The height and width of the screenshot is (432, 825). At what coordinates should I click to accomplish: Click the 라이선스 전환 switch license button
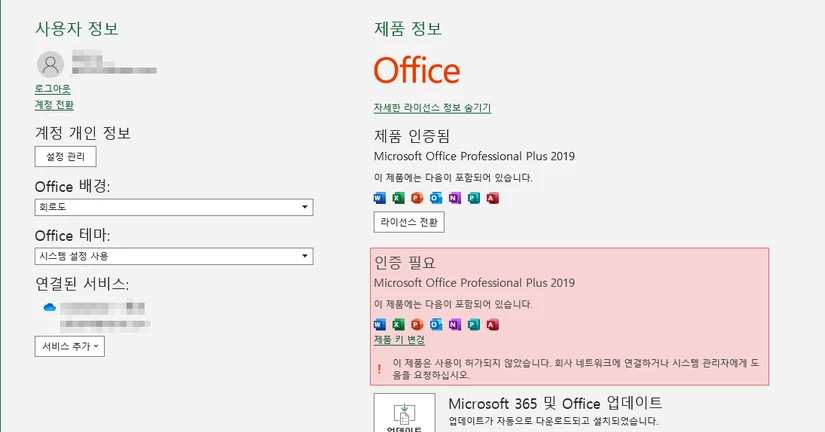tap(409, 222)
